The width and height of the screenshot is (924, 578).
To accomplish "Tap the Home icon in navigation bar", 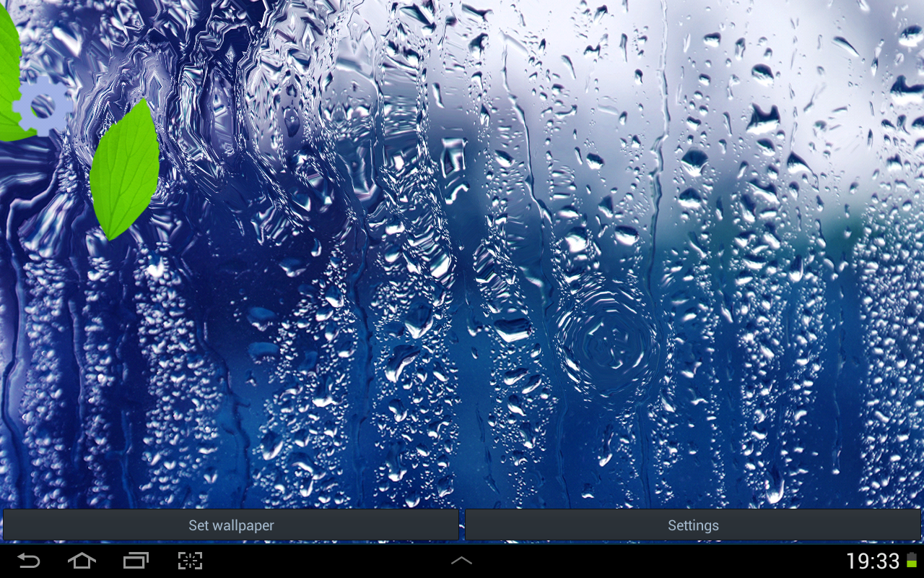I will click(x=82, y=561).
